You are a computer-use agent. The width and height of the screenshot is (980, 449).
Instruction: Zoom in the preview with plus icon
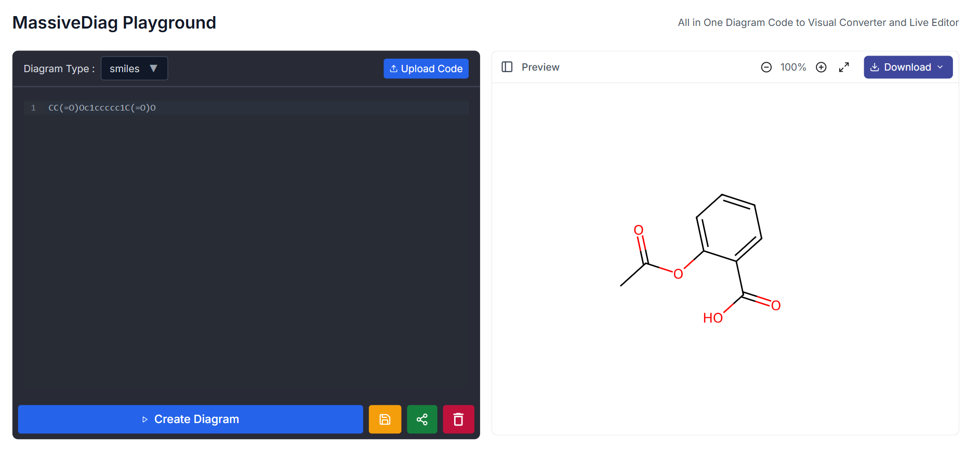(821, 67)
